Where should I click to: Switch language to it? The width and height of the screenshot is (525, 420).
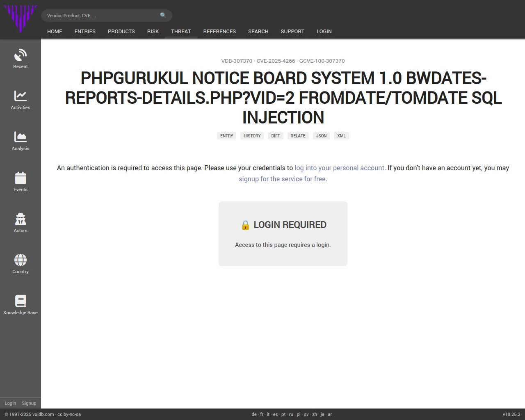[268, 414]
